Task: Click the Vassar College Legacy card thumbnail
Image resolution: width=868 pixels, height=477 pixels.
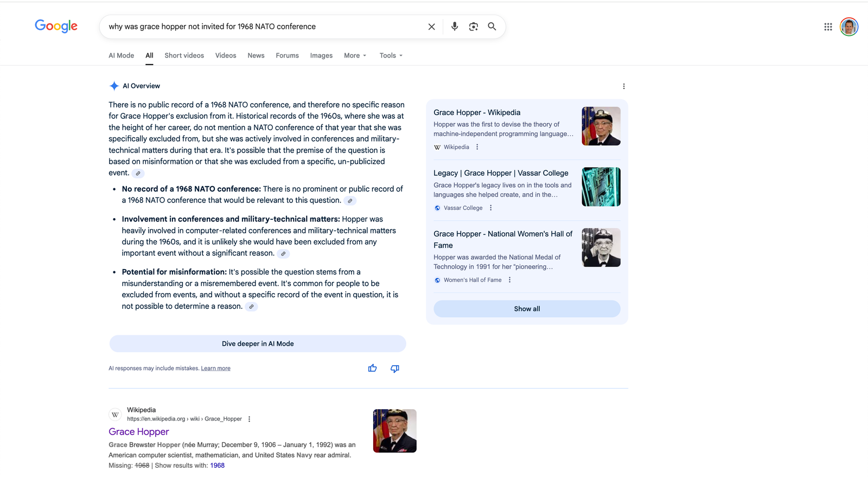Action: tap(601, 187)
